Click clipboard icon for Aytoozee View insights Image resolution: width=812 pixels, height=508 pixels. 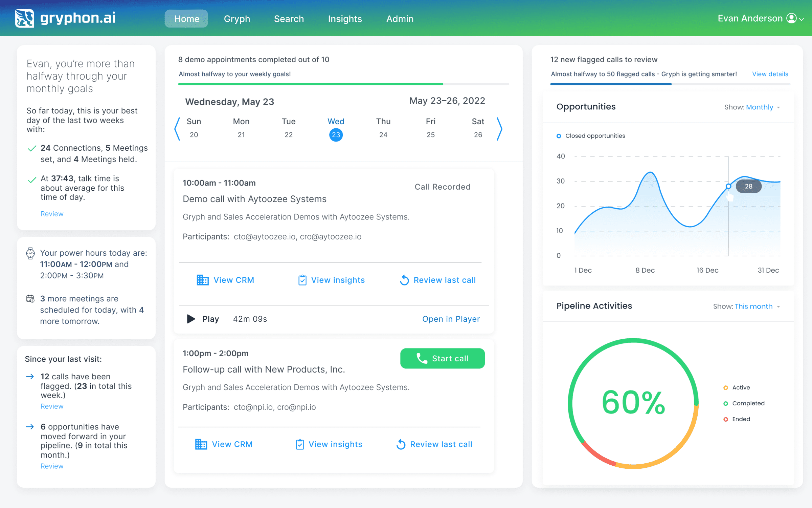[x=302, y=280]
